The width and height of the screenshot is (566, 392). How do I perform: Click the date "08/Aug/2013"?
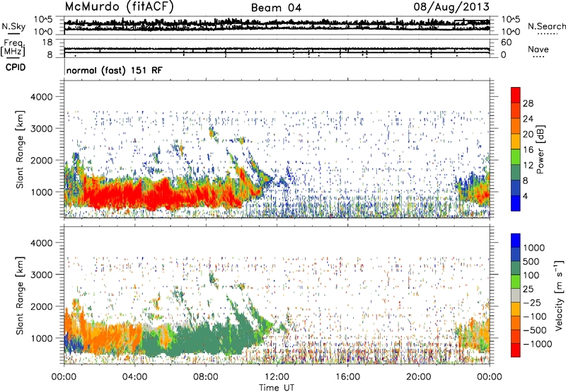pos(451,7)
